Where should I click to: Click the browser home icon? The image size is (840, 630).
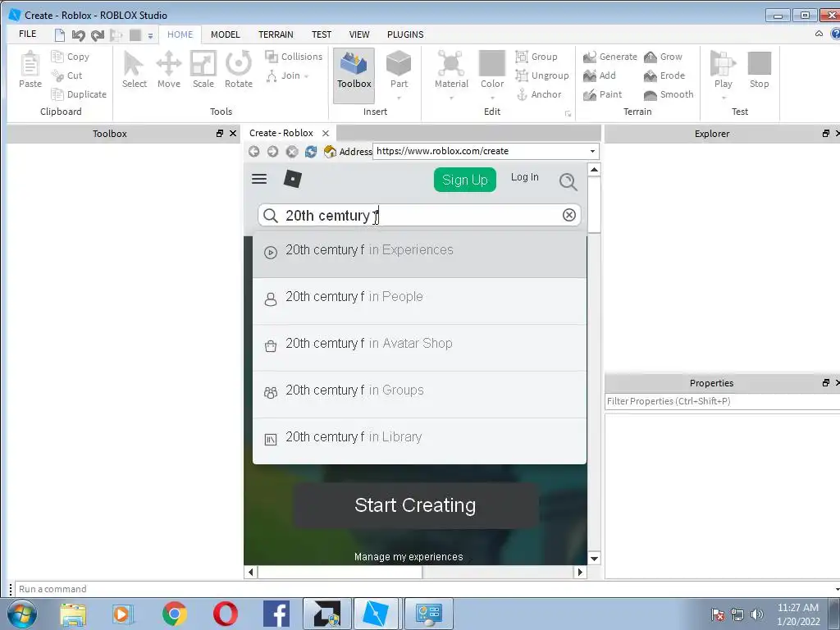pos(330,152)
